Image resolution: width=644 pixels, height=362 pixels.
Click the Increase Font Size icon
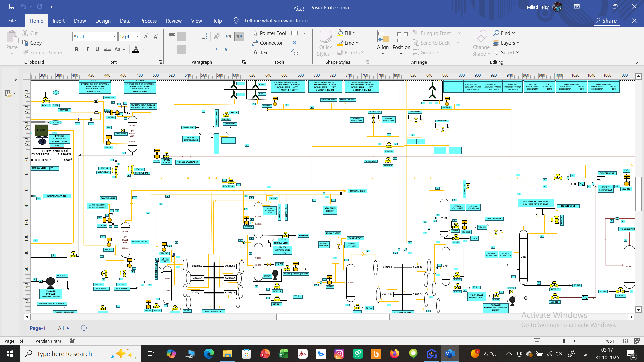click(146, 36)
